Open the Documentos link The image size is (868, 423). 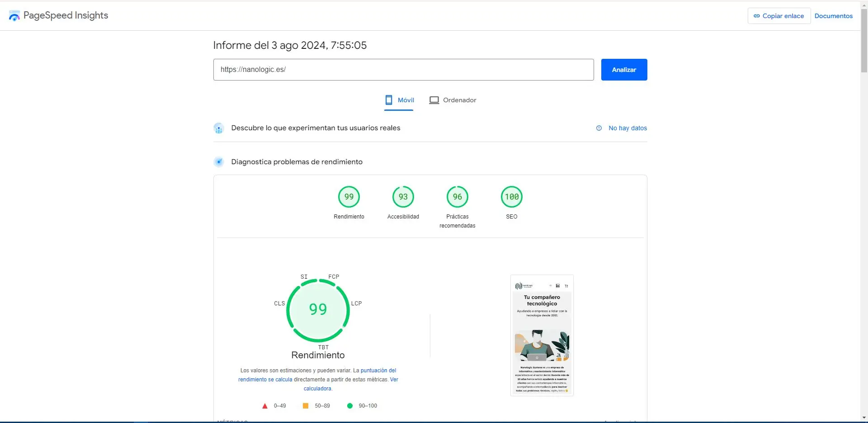coord(834,16)
